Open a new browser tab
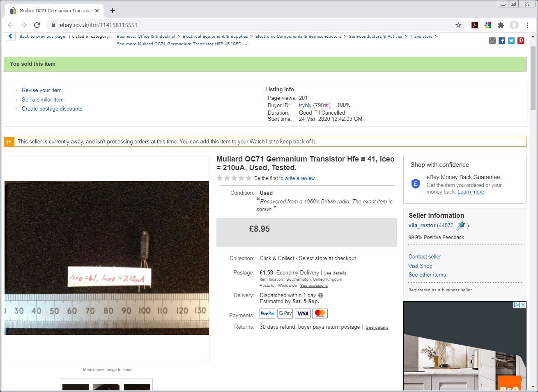Screen dimensions: 538x392 click(113, 11)
